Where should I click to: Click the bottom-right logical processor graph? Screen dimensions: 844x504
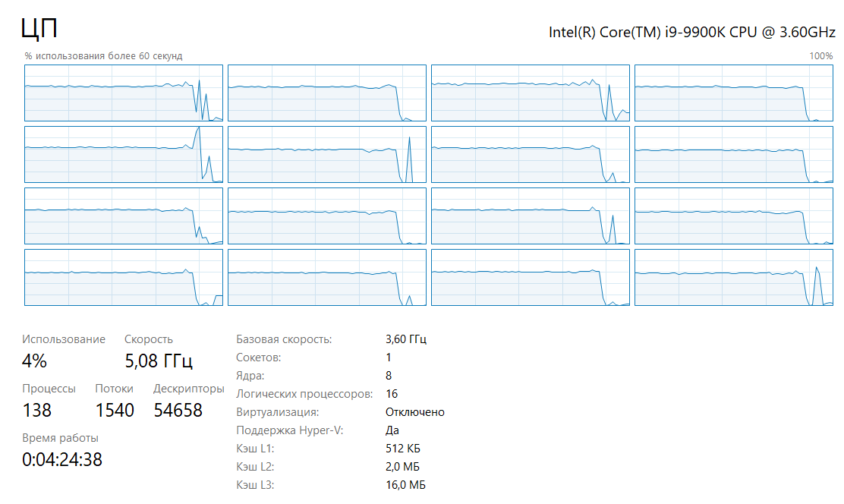point(733,277)
